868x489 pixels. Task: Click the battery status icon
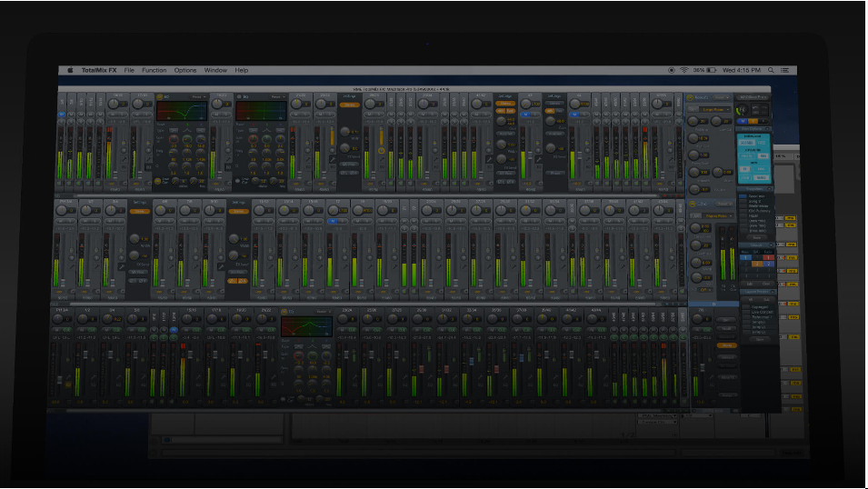click(x=712, y=70)
